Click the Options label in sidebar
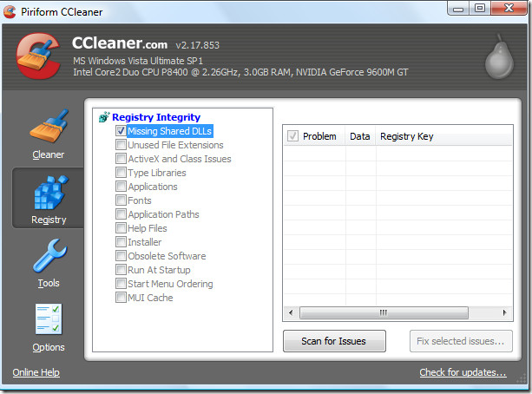This screenshot has height=394, width=532. [x=49, y=347]
